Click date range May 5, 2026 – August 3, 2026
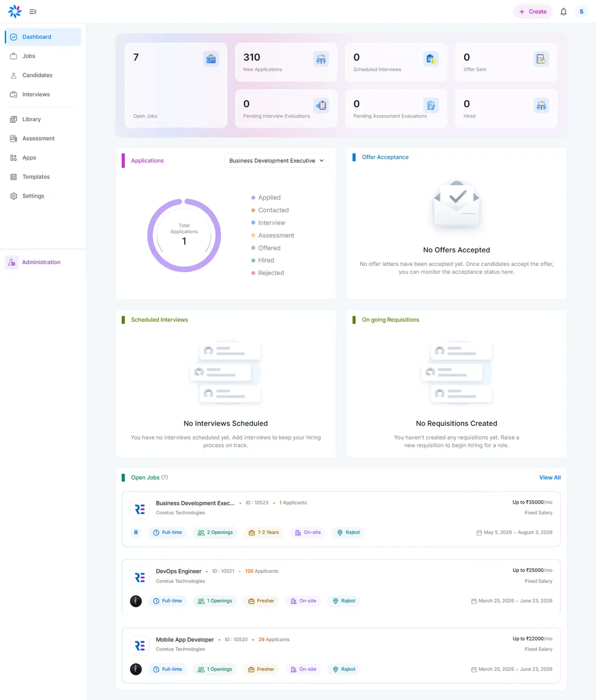 click(515, 533)
